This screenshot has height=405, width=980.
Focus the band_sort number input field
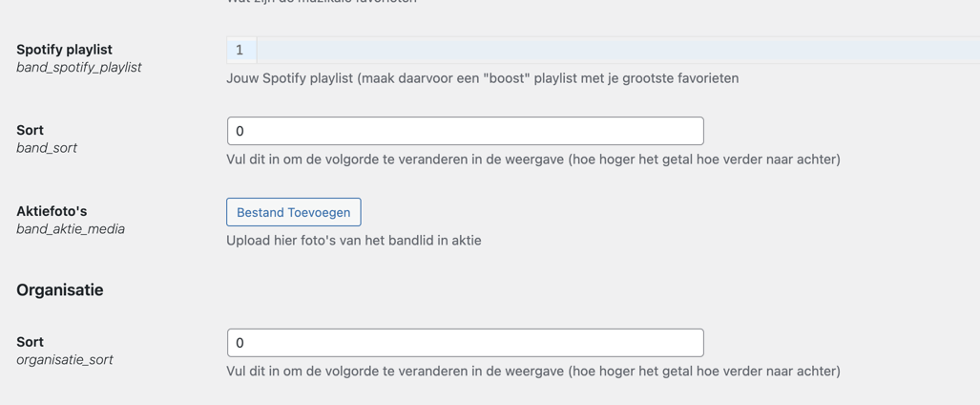click(x=465, y=131)
